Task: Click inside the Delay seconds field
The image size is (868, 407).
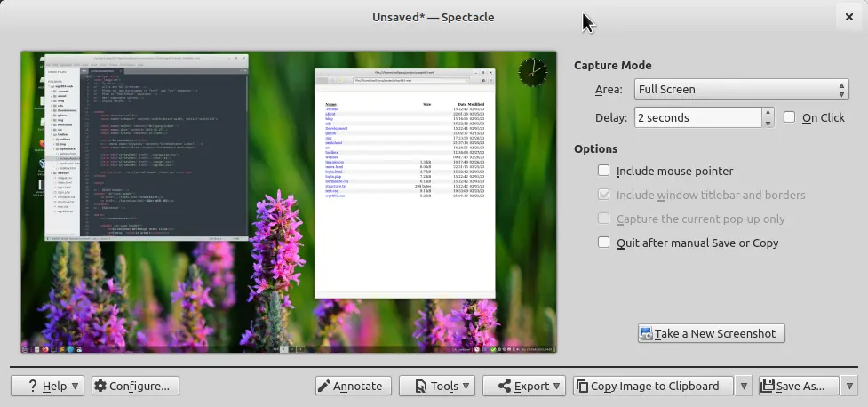Action: 693,117
